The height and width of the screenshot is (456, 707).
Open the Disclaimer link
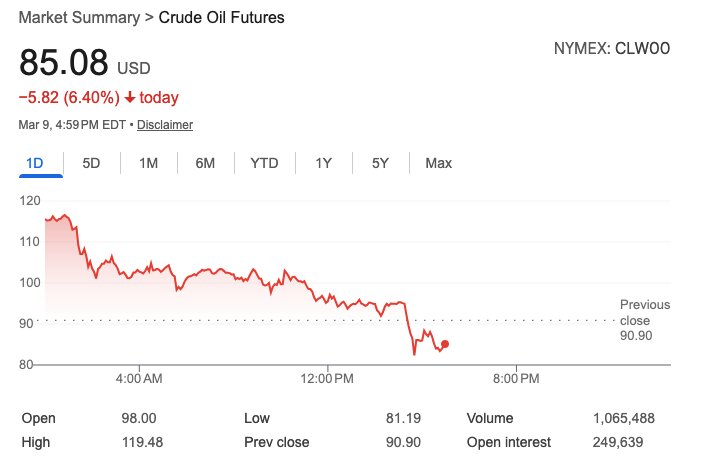pos(165,125)
